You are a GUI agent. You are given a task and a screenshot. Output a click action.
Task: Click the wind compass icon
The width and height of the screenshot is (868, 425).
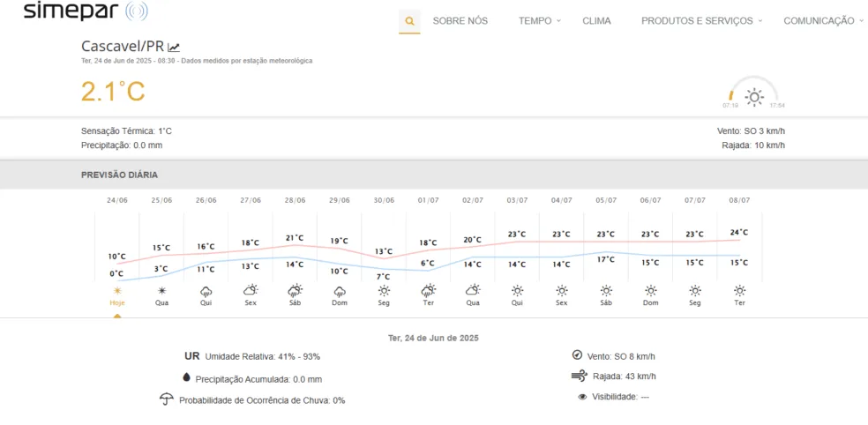pos(578,355)
